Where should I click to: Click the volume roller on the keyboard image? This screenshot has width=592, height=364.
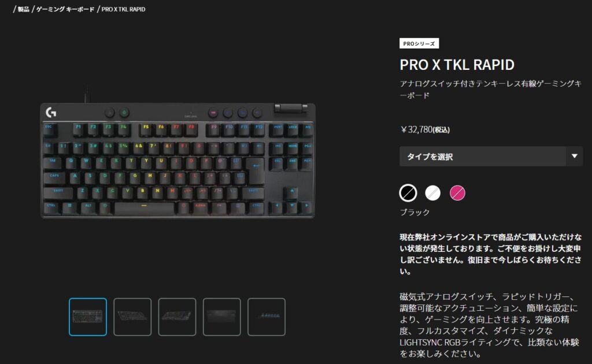(x=291, y=108)
